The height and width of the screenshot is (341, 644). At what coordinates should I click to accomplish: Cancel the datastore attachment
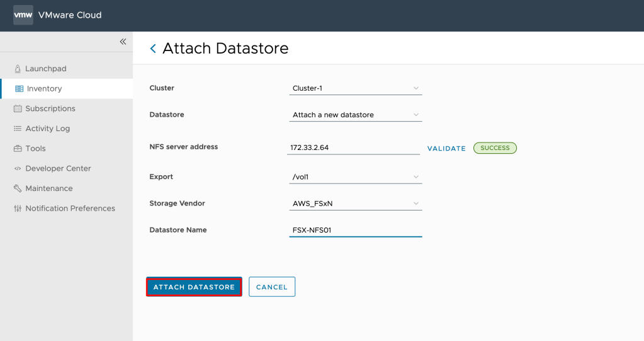272,287
